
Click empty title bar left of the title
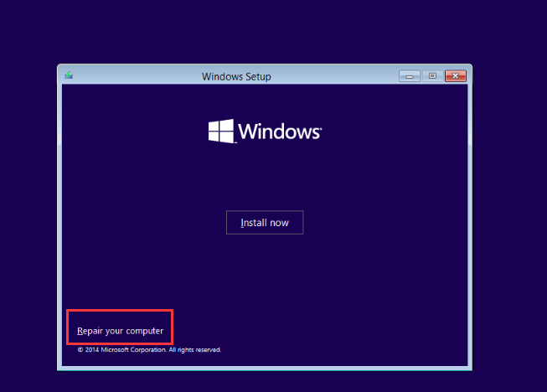point(134,76)
